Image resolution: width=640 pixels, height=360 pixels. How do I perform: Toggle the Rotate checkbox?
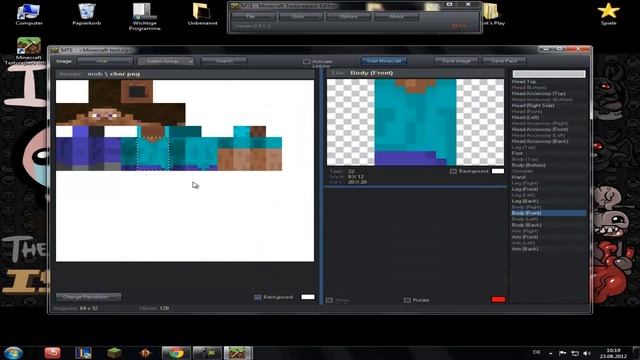(407, 300)
